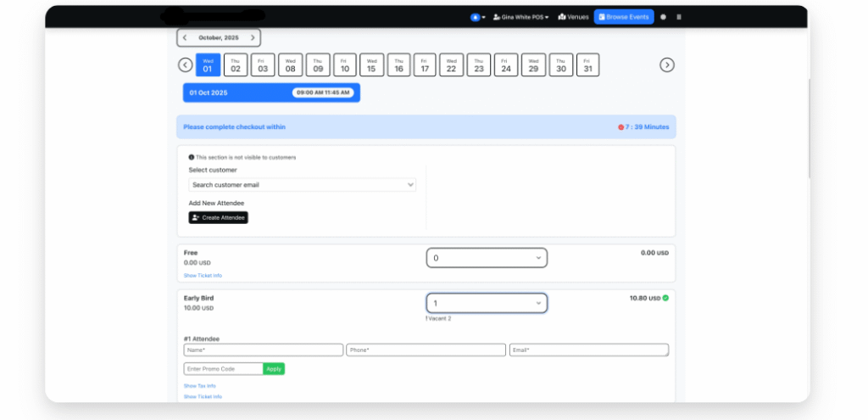Open the Early Bird quantity dropdown
Screen dimensions: 868x420
(486, 303)
